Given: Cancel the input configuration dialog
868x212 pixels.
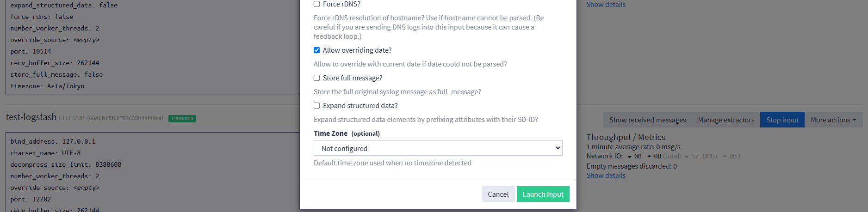Looking at the screenshot, I should pos(498,194).
